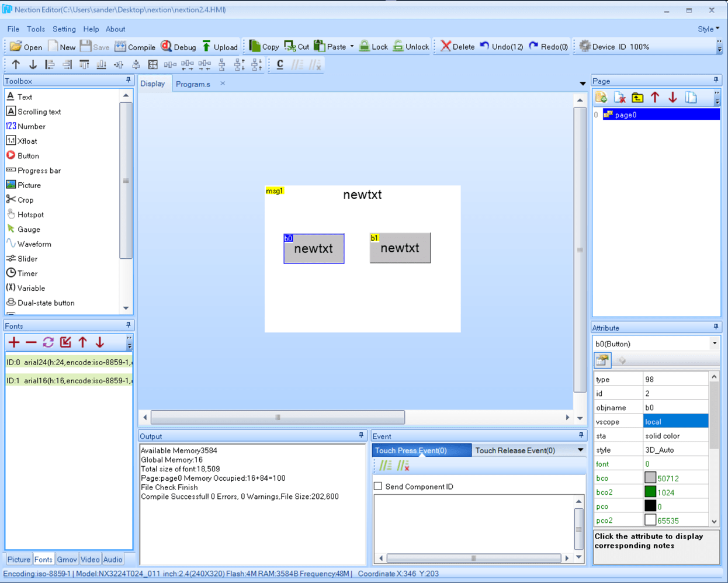Screen dimensions: 728x583
Task: Open the Style dropdown menu
Action: click(x=708, y=29)
